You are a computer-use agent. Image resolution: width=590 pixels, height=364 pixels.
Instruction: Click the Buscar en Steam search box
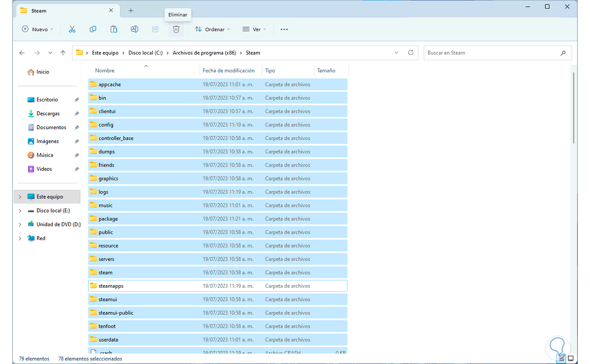(492, 53)
